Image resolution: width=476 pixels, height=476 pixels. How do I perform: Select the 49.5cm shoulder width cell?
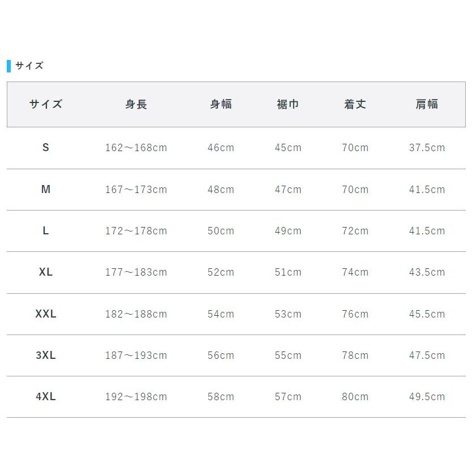point(427,397)
